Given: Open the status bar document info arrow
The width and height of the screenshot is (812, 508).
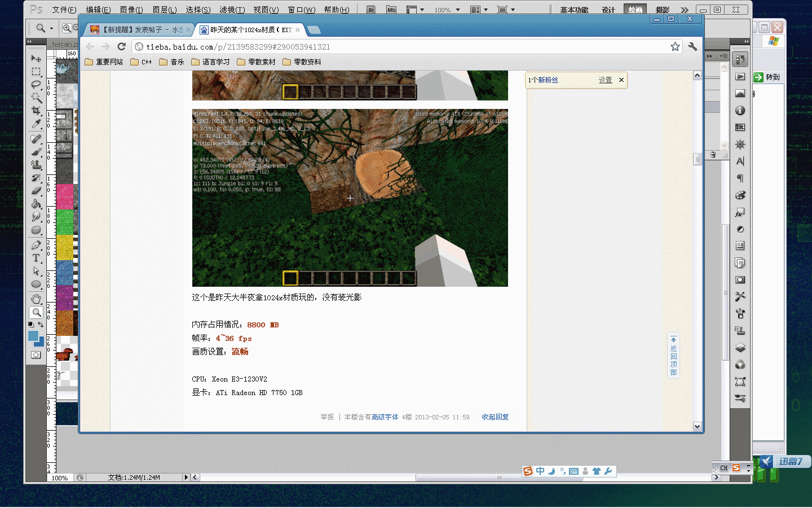Looking at the screenshot, I should (186, 478).
